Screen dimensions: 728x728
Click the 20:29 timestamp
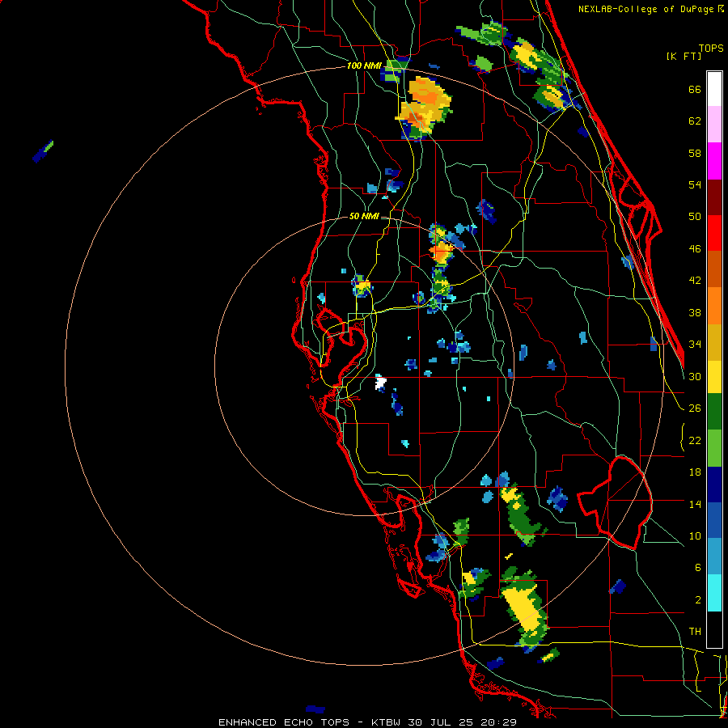(x=499, y=722)
